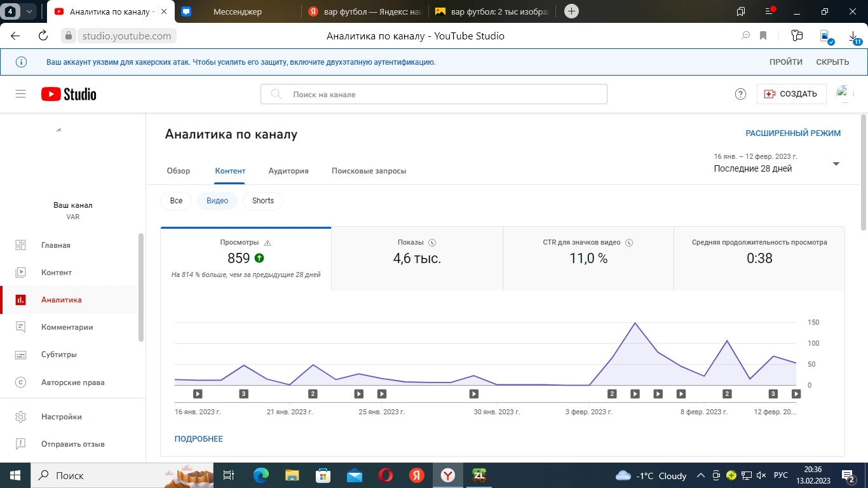Screen dimensions: 868x488
Task: Open the tab group dropdown arrow in browser
Action: click(29, 11)
